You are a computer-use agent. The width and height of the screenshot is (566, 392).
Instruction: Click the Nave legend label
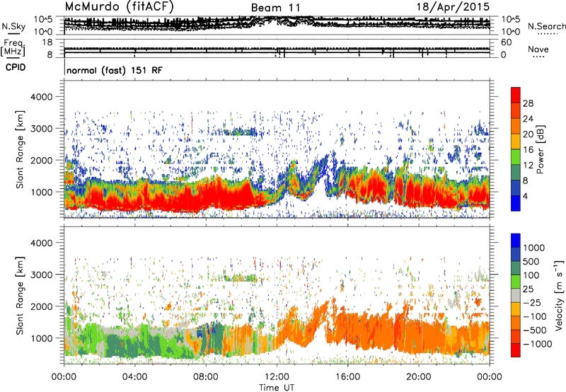(x=538, y=50)
